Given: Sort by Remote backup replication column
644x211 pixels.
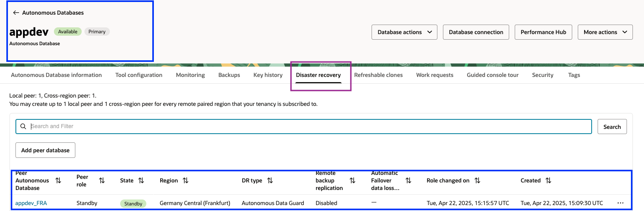Looking at the screenshot, I should click(353, 180).
